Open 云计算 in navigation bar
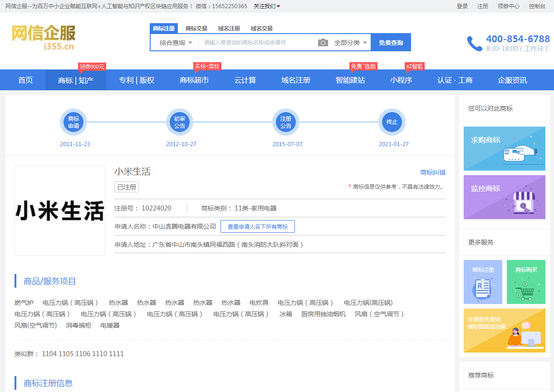The width and height of the screenshot is (554, 392). tap(245, 80)
